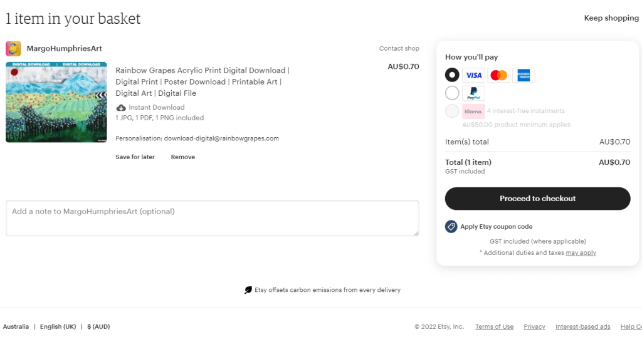This screenshot has height=364, width=642.
Task: Click the PayPal logo icon
Action: coord(473,94)
